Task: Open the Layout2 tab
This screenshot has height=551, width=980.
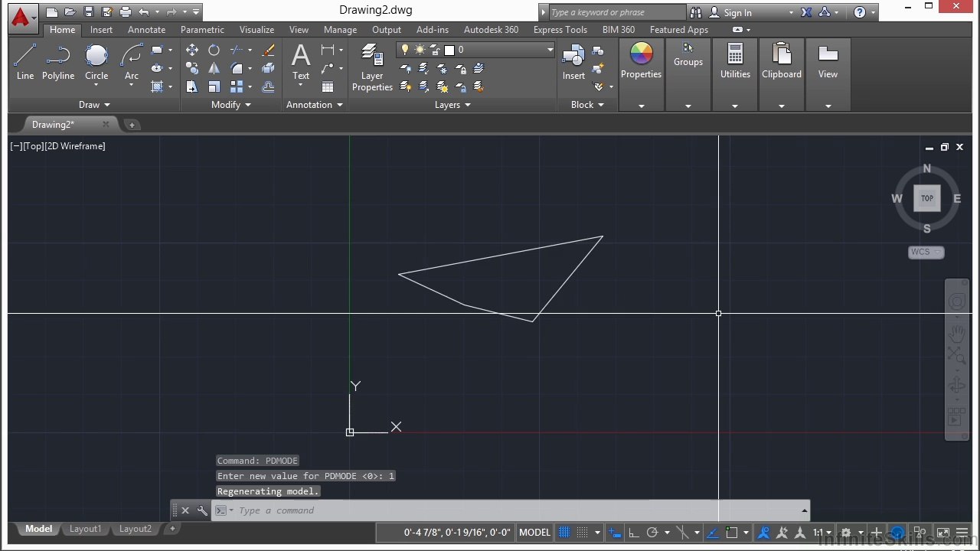Action: pyautogui.click(x=136, y=529)
